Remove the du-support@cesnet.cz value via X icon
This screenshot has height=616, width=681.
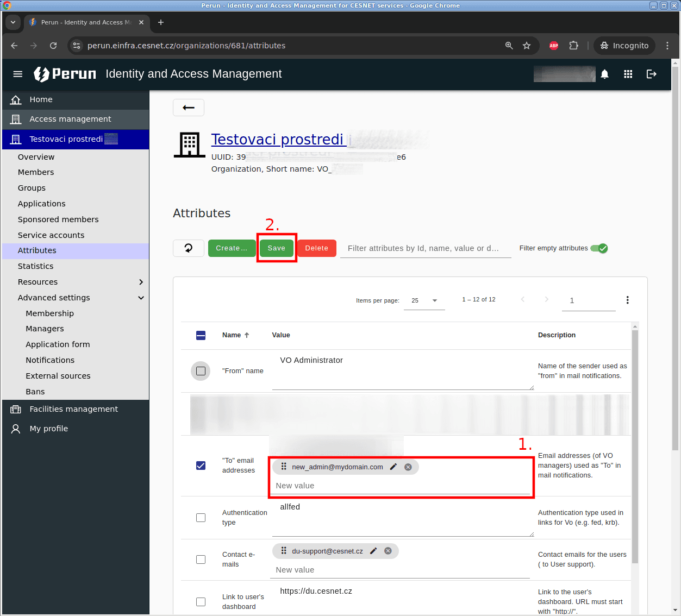388,551
